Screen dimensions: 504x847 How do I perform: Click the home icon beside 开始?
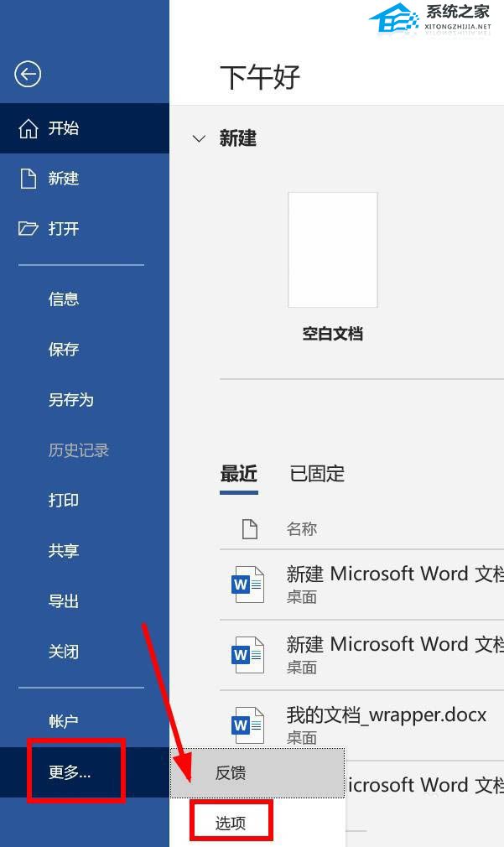click(28, 128)
